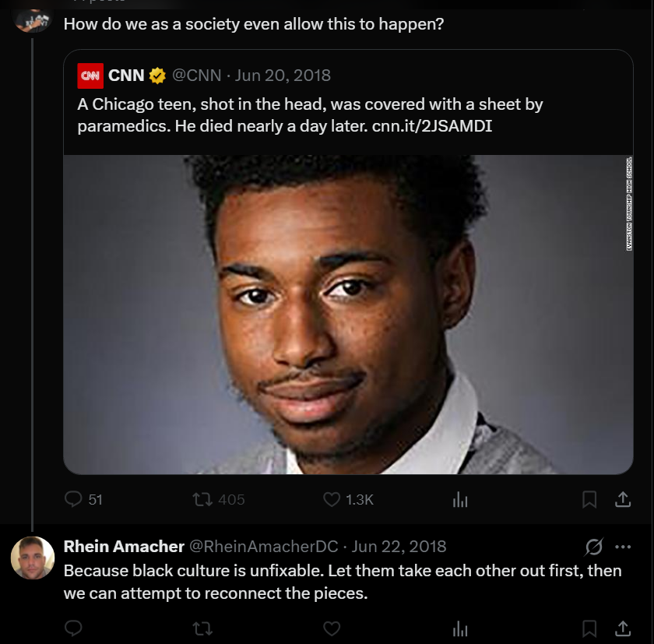
Task: Reply to Rhein Amacher's post
Action: pos(73,628)
